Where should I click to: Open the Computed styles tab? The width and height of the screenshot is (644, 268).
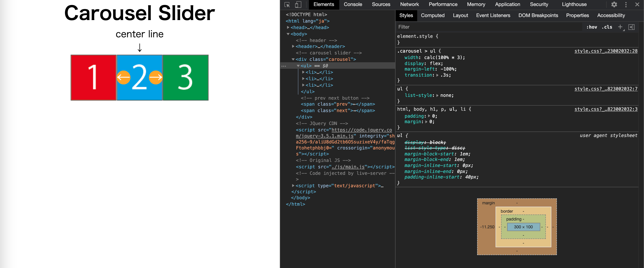point(432,15)
